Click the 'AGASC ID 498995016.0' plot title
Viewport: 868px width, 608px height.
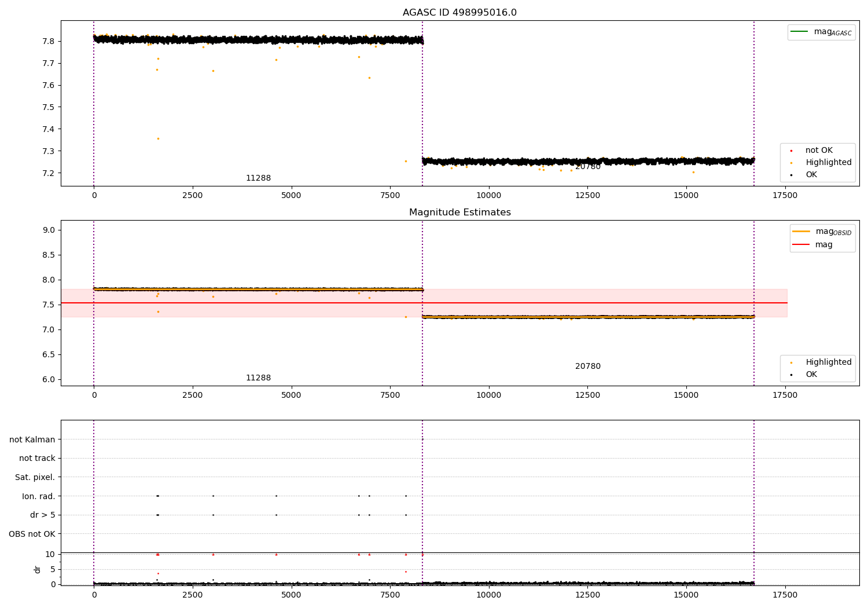point(459,13)
